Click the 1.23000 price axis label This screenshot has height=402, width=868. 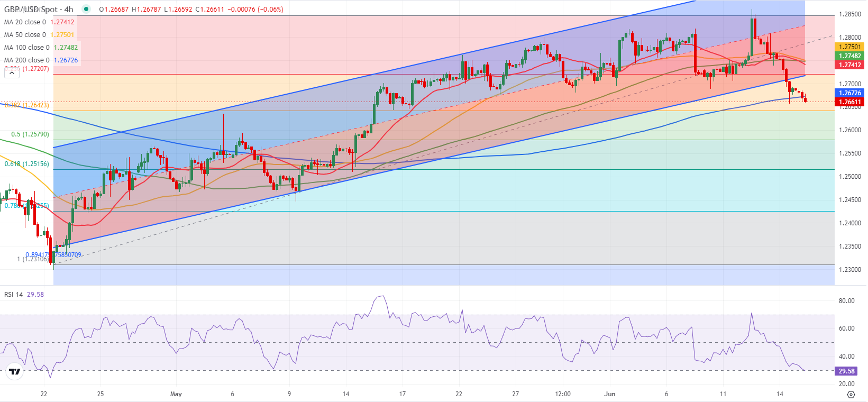coord(850,270)
